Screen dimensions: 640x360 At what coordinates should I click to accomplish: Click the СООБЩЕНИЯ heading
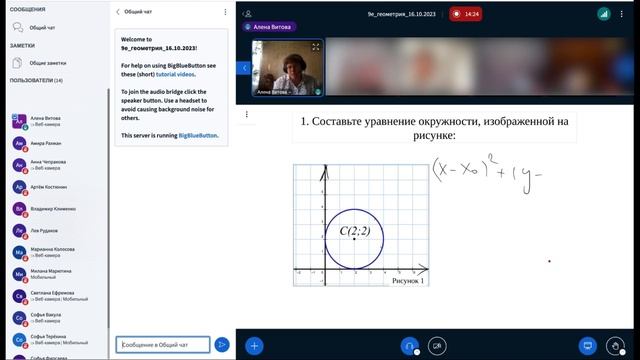click(27, 9)
